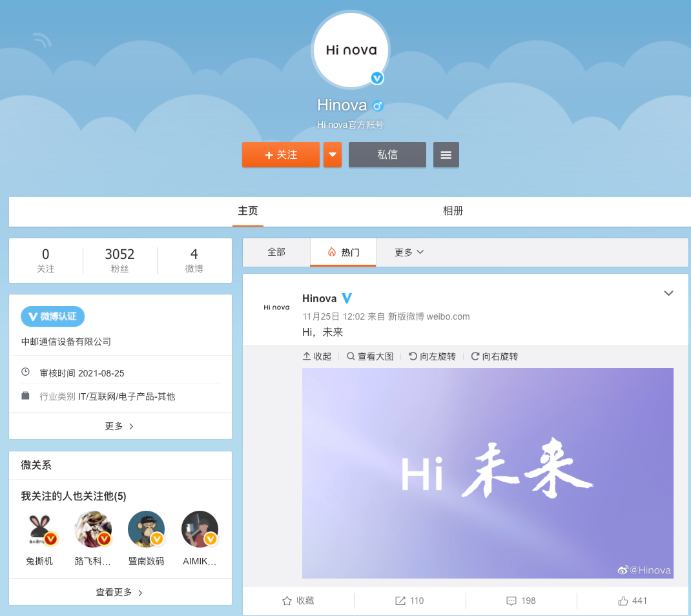This screenshot has width=691, height=616.
Task: Follow Hinova with the orange 关注 button
Action: click(x=281, y=155)
